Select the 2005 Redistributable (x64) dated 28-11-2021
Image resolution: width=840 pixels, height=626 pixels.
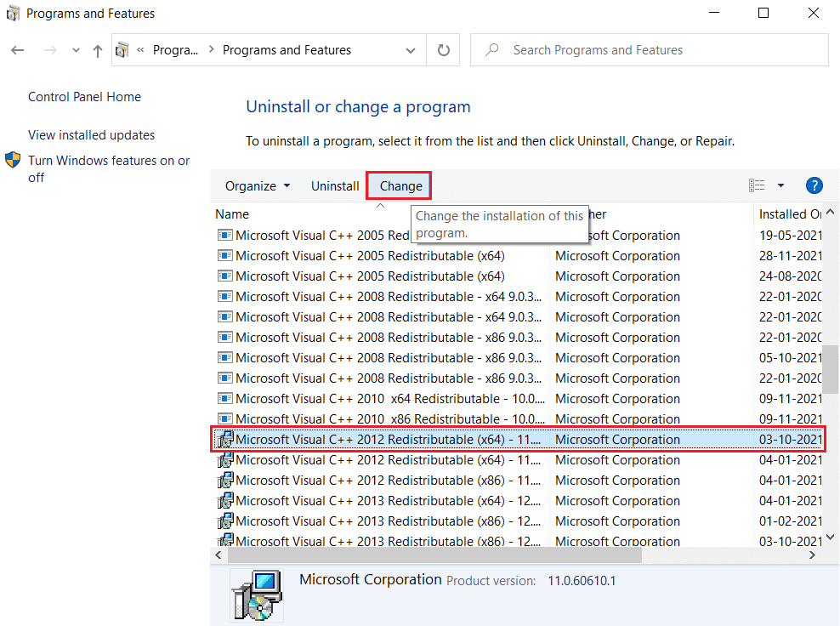pos(518,256)
